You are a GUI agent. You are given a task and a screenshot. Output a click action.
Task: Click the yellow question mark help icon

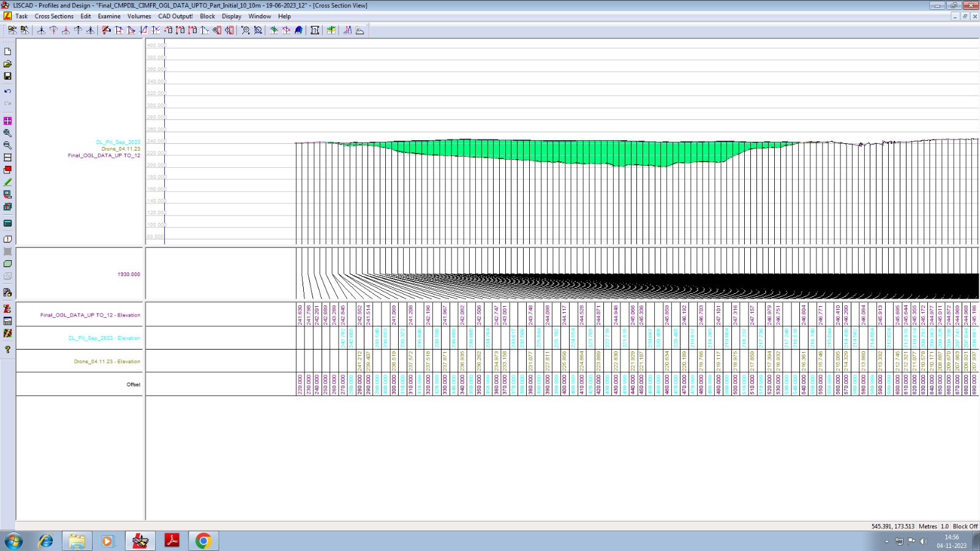click(7, 350)
